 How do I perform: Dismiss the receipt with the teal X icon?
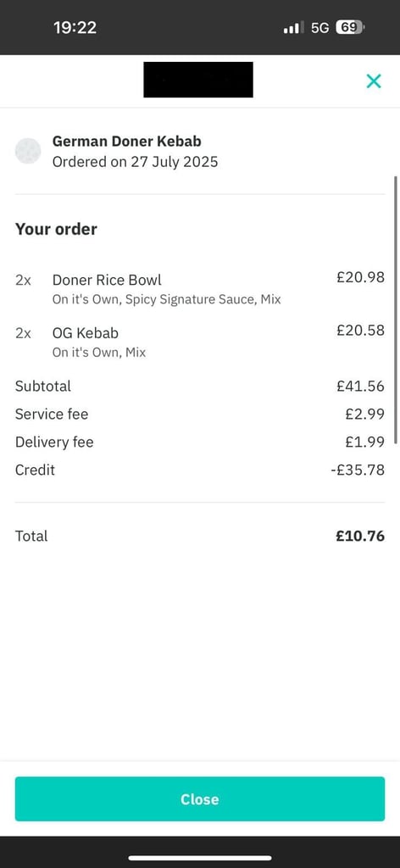[374, 81]
